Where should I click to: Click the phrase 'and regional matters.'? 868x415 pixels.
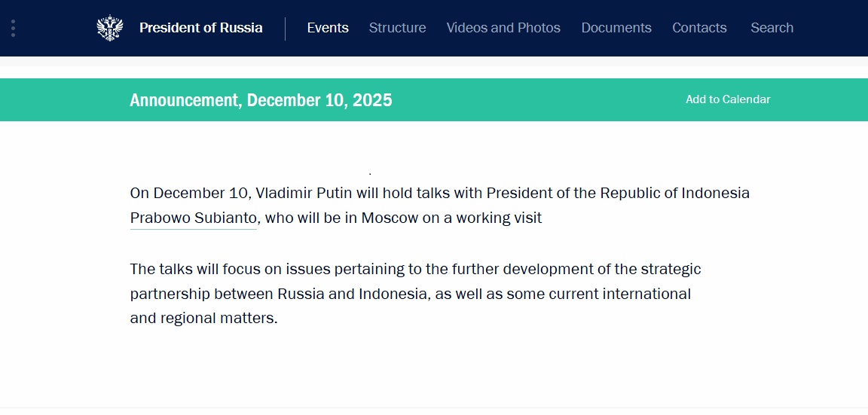[x=203, y=318]
